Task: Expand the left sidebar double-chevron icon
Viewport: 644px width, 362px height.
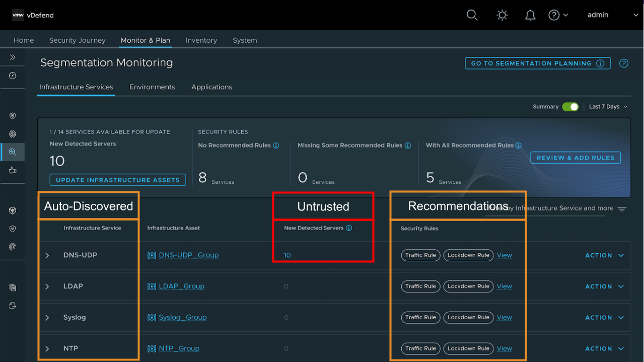Action: coord(13,57)
